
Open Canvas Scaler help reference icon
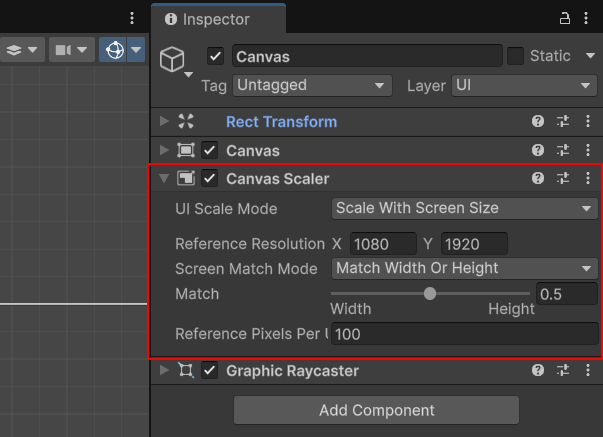(538, 179)
